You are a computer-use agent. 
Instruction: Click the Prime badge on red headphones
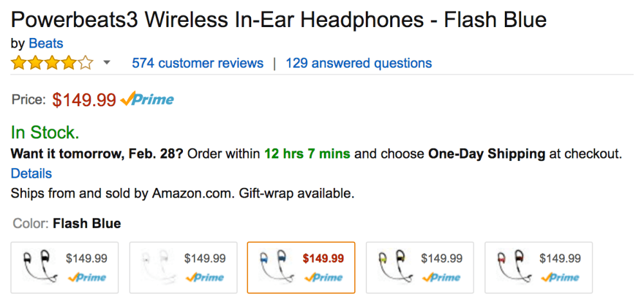coord(561,278)
